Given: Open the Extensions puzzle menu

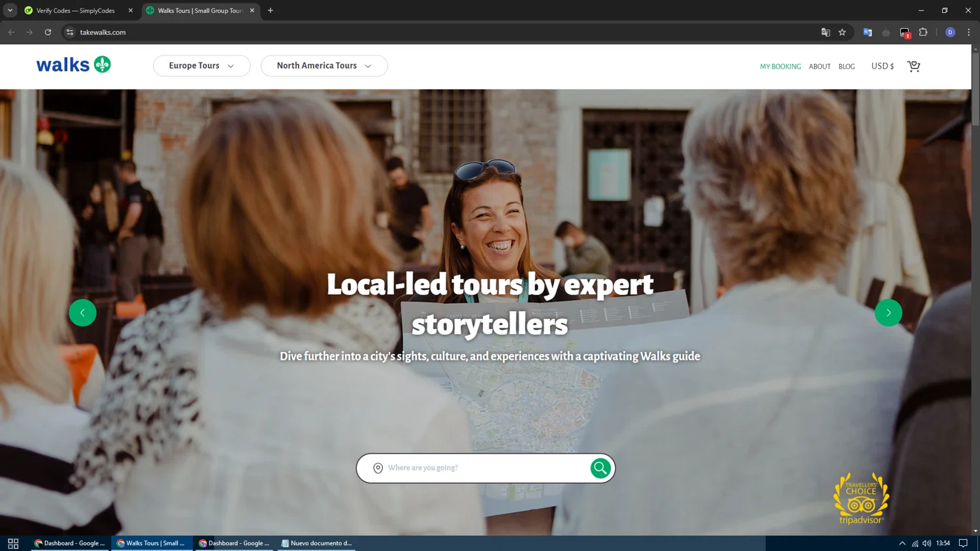Looking at the screenshot, I should [x=923, y=32].
